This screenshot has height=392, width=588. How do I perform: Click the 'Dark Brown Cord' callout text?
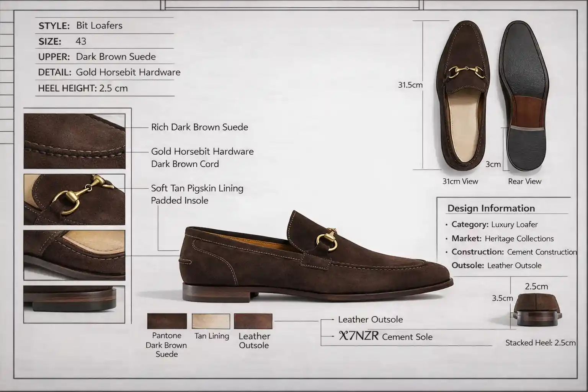[185, 164]
